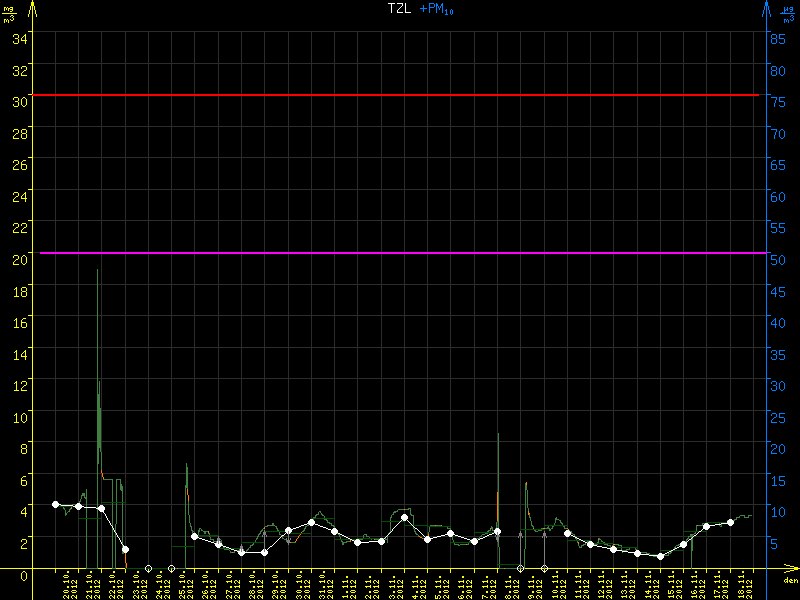Click the value 34 on the yellow axis

point(20,38)
